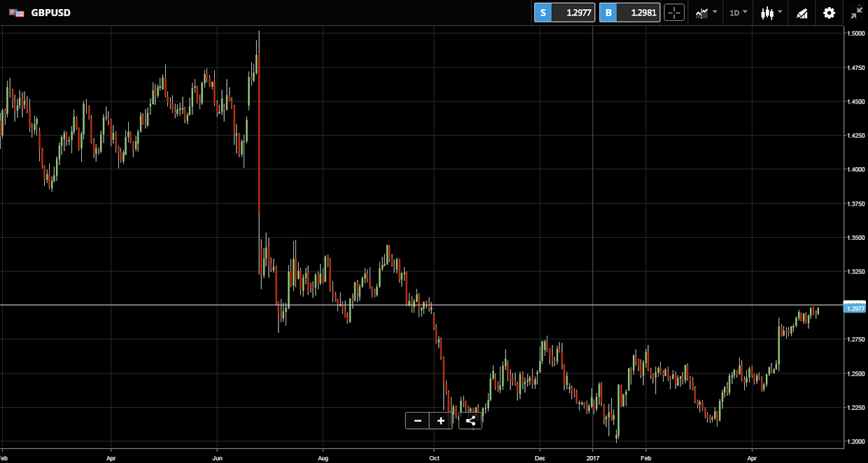868x463 pixels.
Task: Select the drawing tools icon
Action: [802, 13]
